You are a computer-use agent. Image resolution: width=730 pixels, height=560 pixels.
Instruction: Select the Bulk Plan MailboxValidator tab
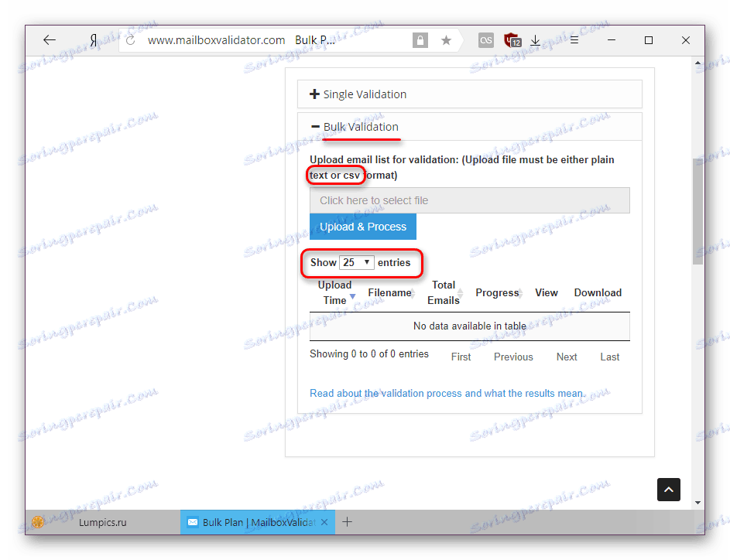coord(258,522)
